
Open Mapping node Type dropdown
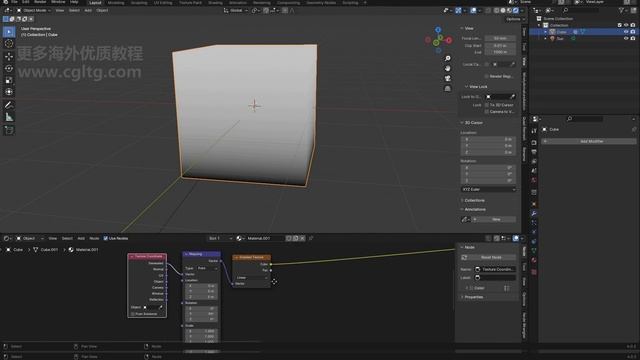(207, 268)
